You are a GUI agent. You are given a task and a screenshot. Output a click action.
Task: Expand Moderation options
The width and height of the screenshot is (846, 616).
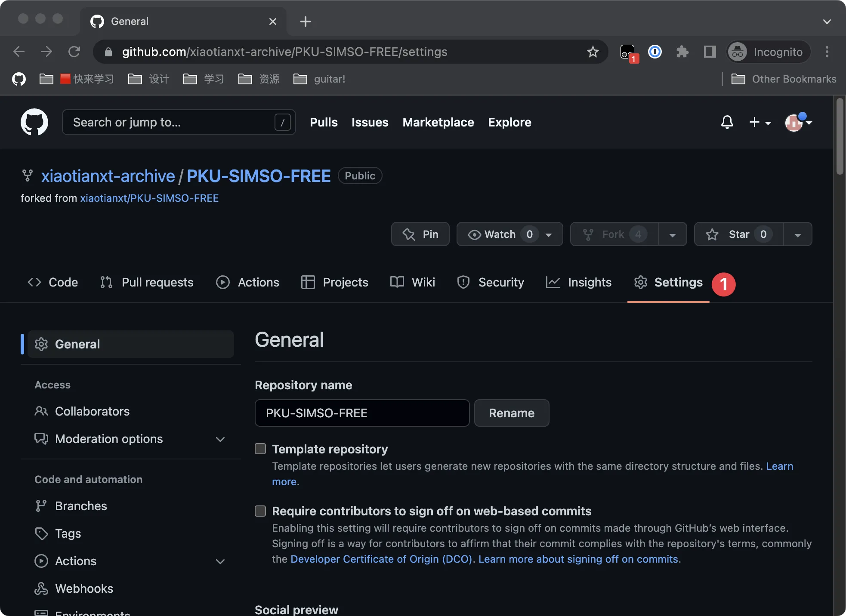(x=131, y=439)
